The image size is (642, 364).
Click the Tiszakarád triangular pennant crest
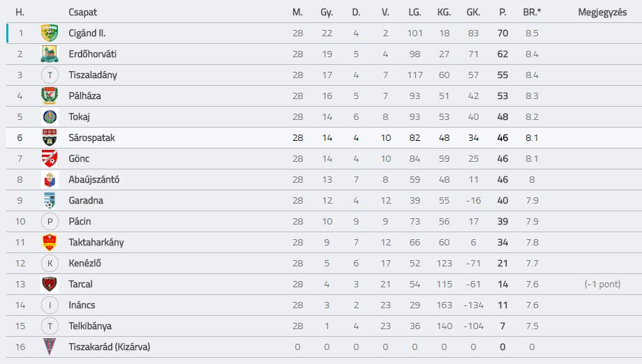pos(50,347)
